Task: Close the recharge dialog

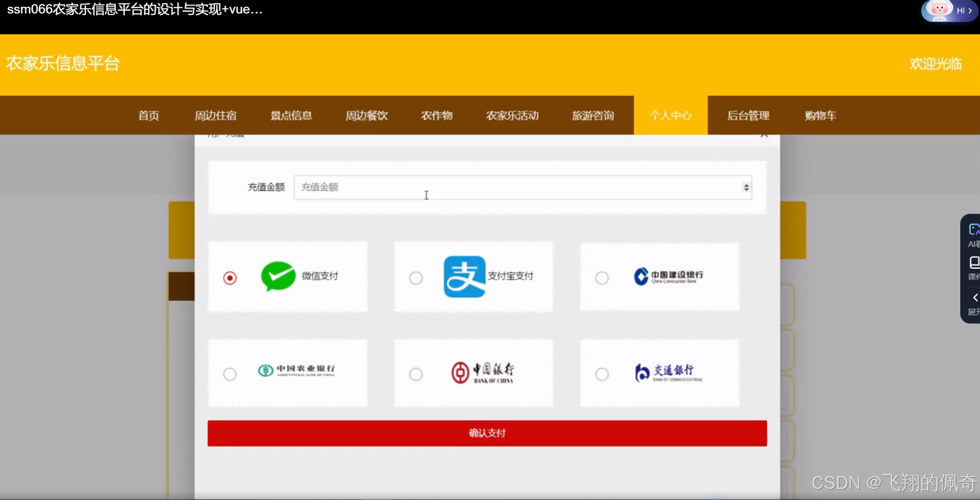Action: pos(763,135)
